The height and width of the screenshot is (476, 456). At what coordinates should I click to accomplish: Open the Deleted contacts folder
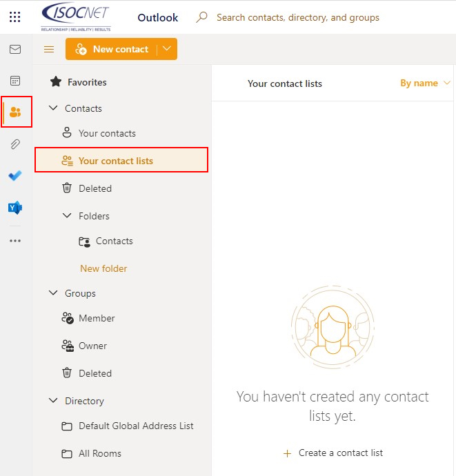[x=95, y=188]
